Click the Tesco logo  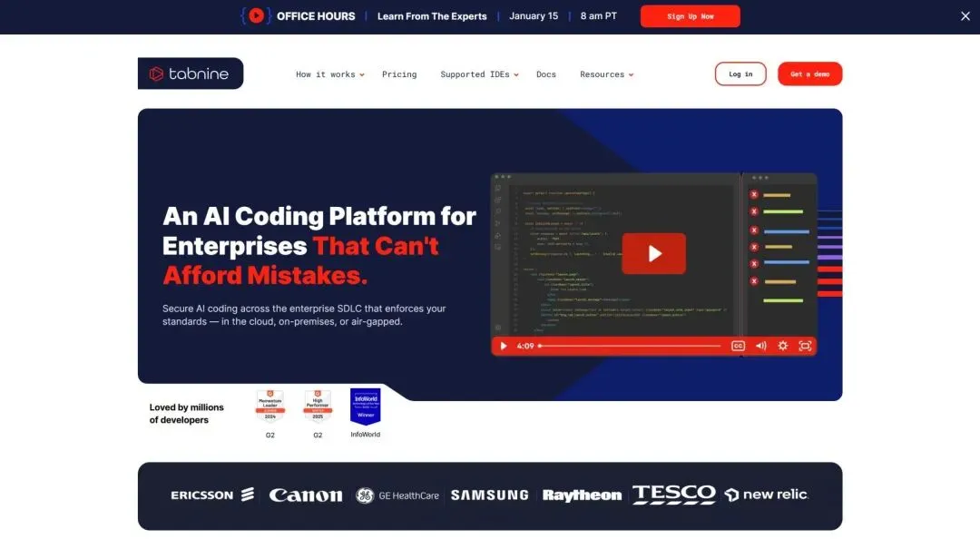(673, 494)
